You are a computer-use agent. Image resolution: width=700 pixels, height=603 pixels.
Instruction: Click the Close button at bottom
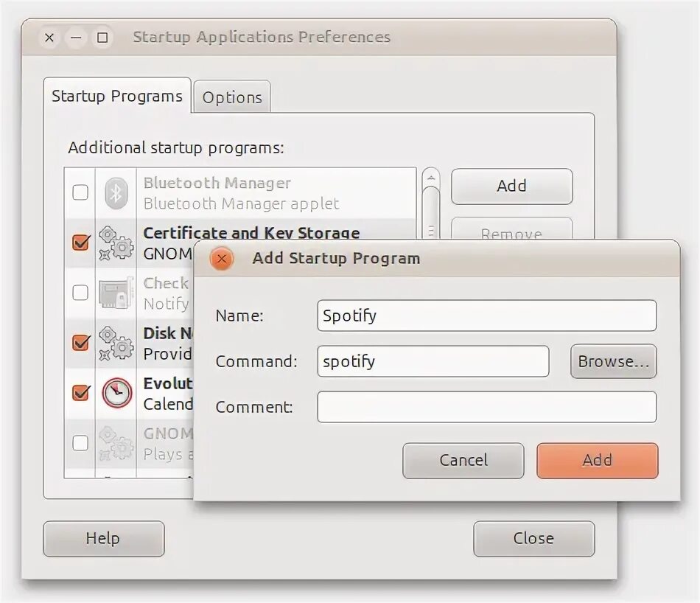pyautogui.click(x=534, y=539)
